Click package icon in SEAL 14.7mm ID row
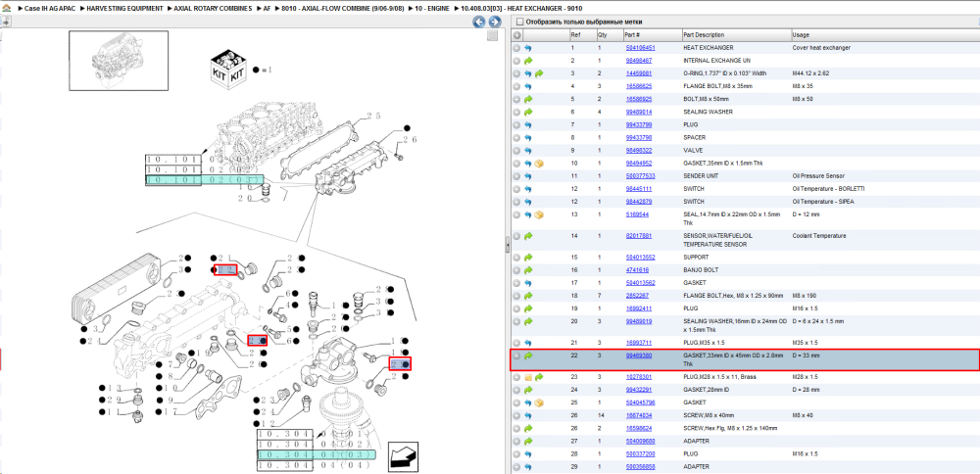Image resolution: width=980 pixels, height=474 pixels. [x=539, y=214]
